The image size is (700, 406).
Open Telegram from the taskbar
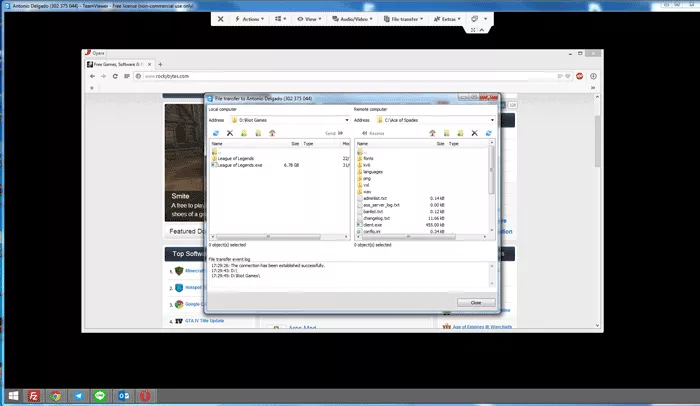(78, 396)
